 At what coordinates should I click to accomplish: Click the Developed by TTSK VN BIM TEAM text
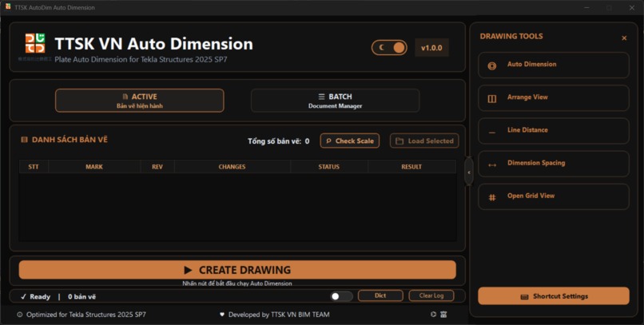[x=279, y=315]
